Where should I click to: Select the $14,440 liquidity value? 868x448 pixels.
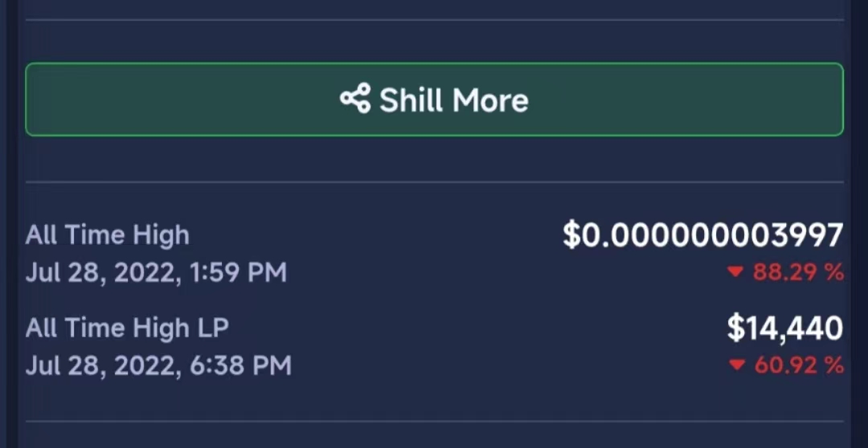tap(784, 328)
